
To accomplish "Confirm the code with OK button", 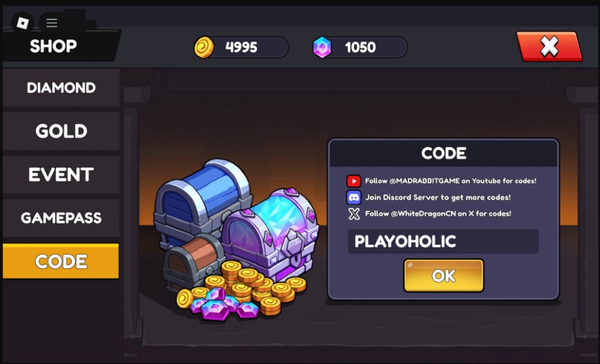I will coord(443,276).
